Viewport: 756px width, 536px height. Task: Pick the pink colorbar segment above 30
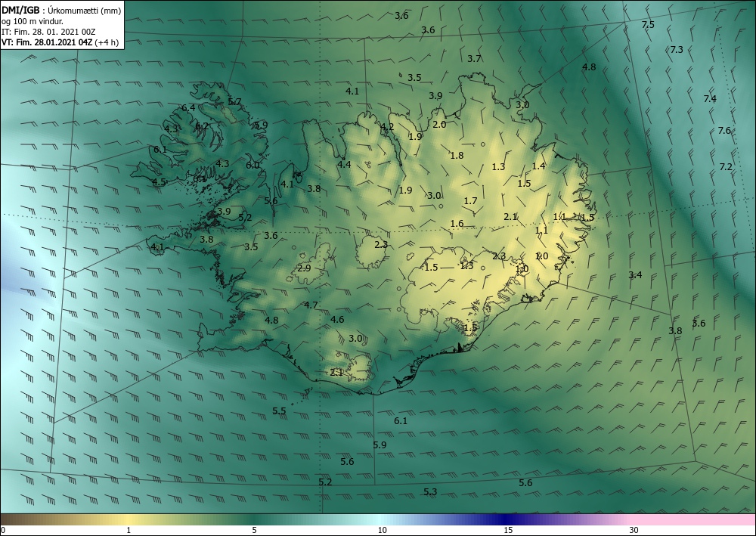pyautogui.click(x=694, y=519)
